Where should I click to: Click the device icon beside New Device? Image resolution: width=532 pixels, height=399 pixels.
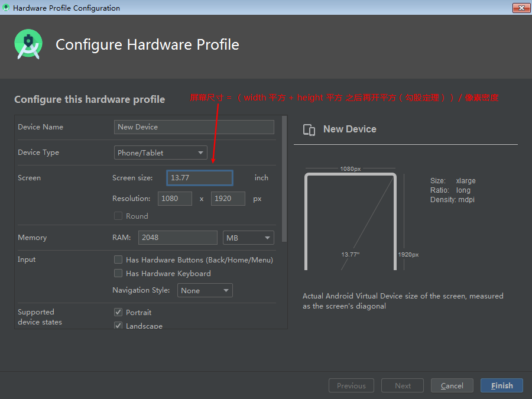[x=309, y=129]
